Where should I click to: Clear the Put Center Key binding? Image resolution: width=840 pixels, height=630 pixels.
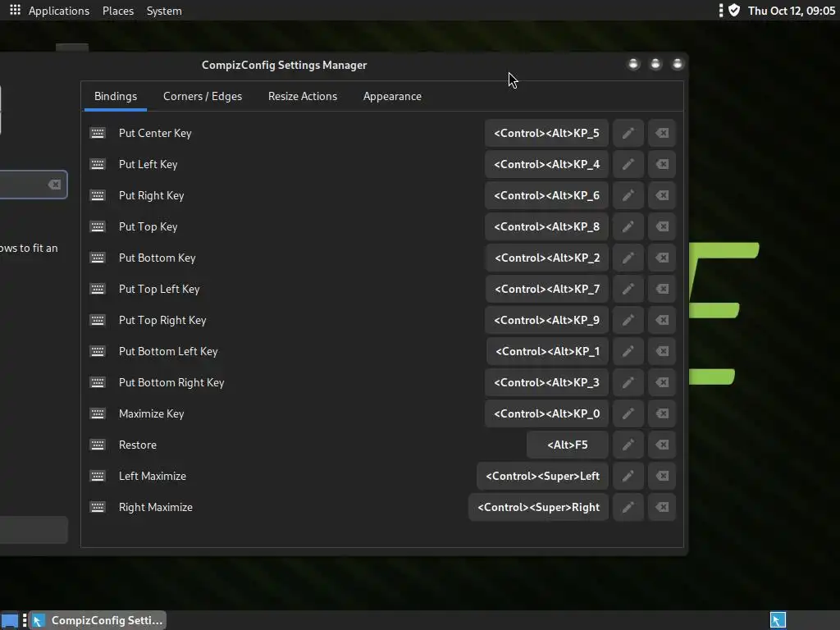click(662, 133)
